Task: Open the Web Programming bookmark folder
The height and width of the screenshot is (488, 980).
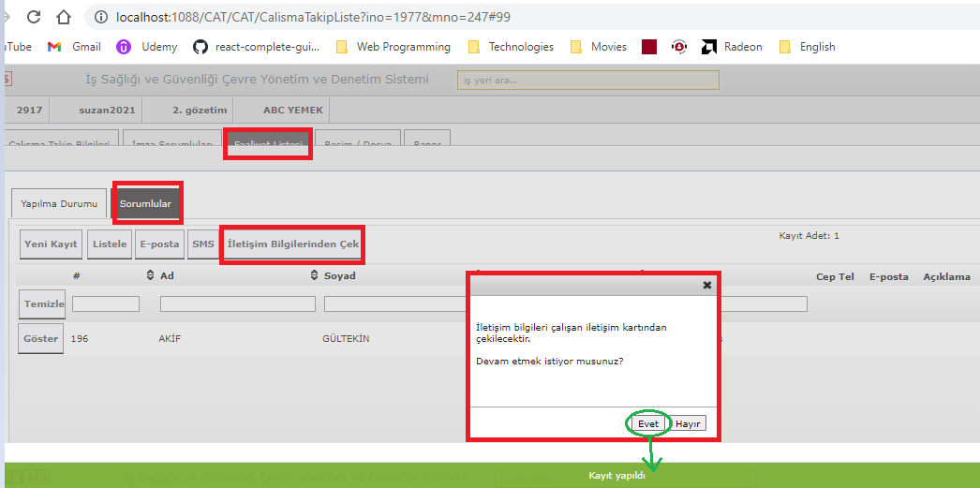Action: point(393,47)
